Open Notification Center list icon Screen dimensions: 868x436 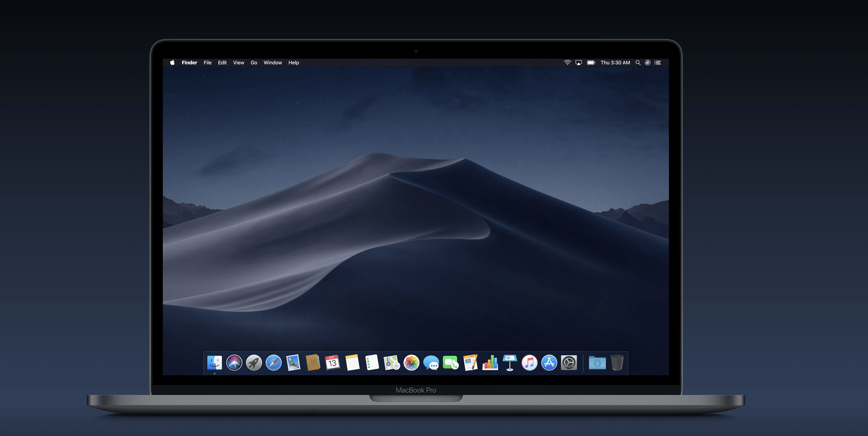(x=658, y=62)
